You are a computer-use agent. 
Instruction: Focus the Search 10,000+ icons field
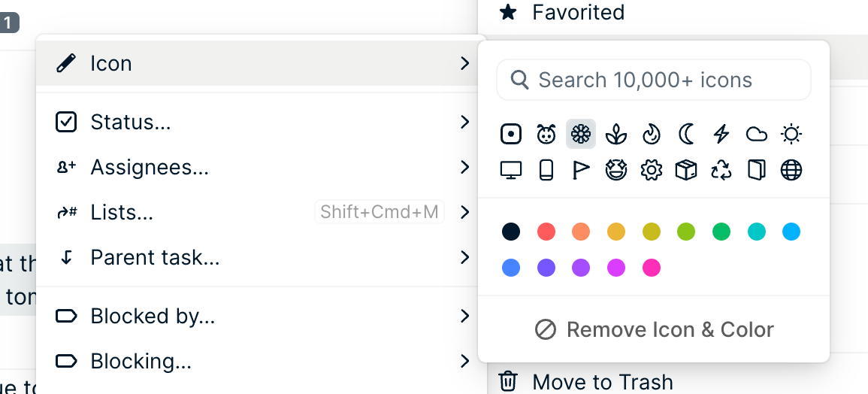tap(654, 80)
